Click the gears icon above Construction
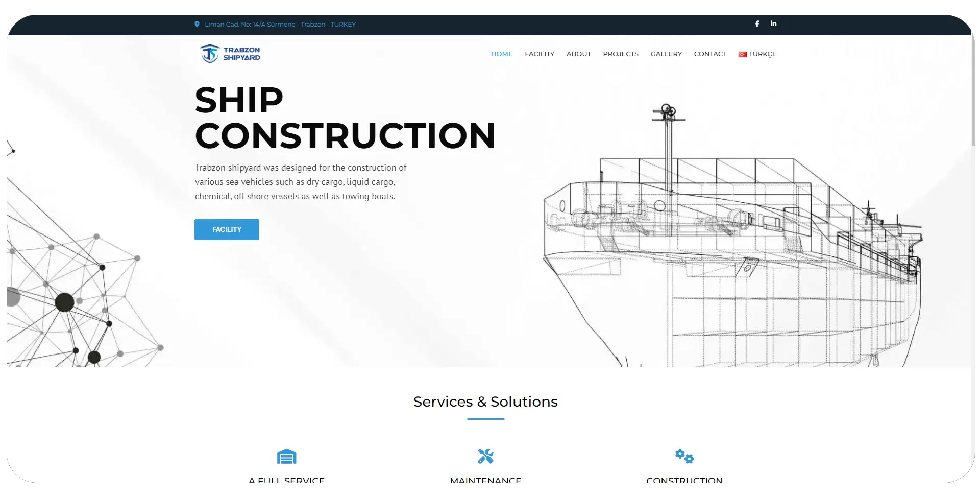The image size is (980, 495). click(x=684, y=456)
